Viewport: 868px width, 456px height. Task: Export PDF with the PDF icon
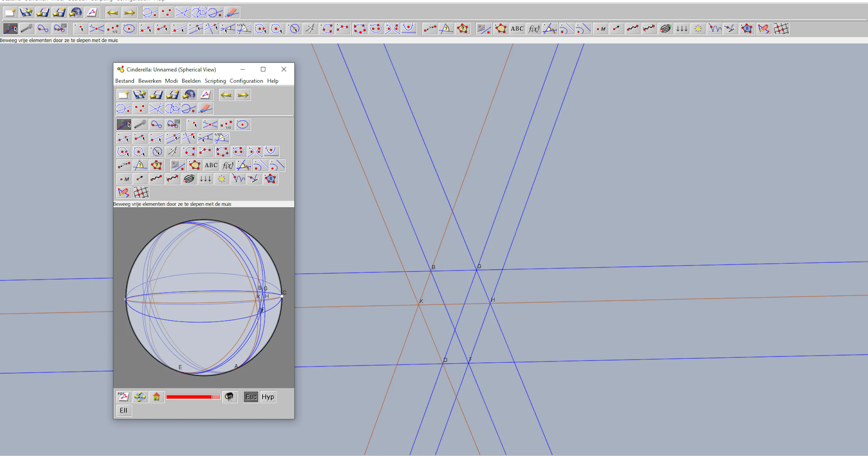click(123, 397)
